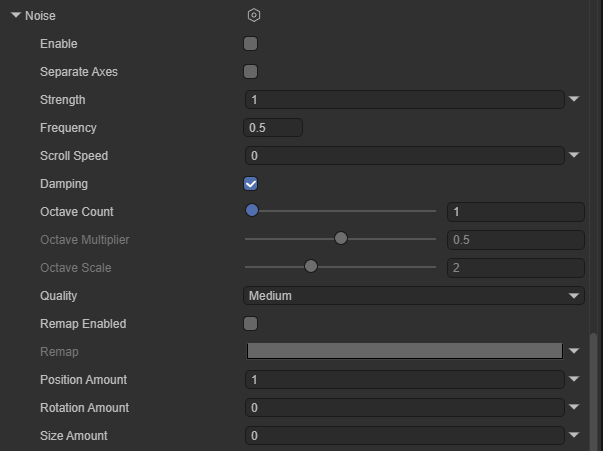Open Remap curve options arrow
The height and width of the screenshot is (451, 603).
574,352
